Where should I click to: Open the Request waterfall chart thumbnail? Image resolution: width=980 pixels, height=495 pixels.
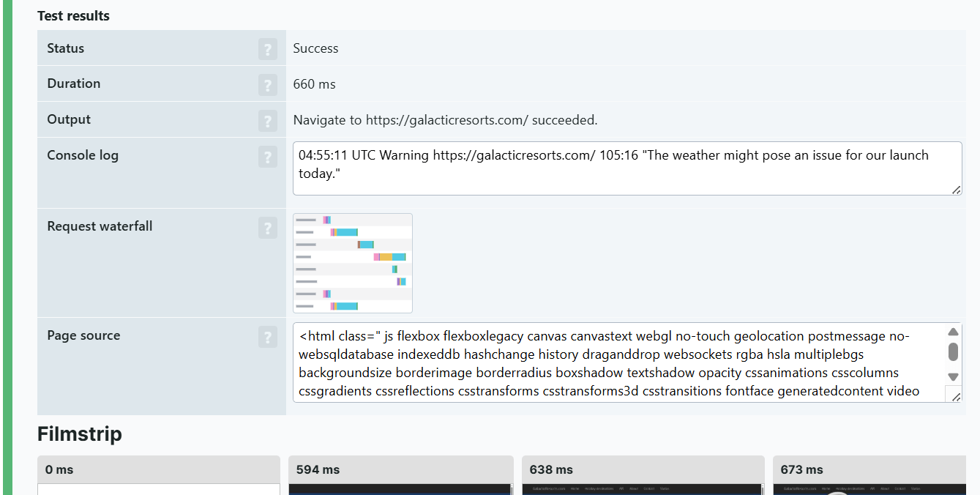point(352,263)
